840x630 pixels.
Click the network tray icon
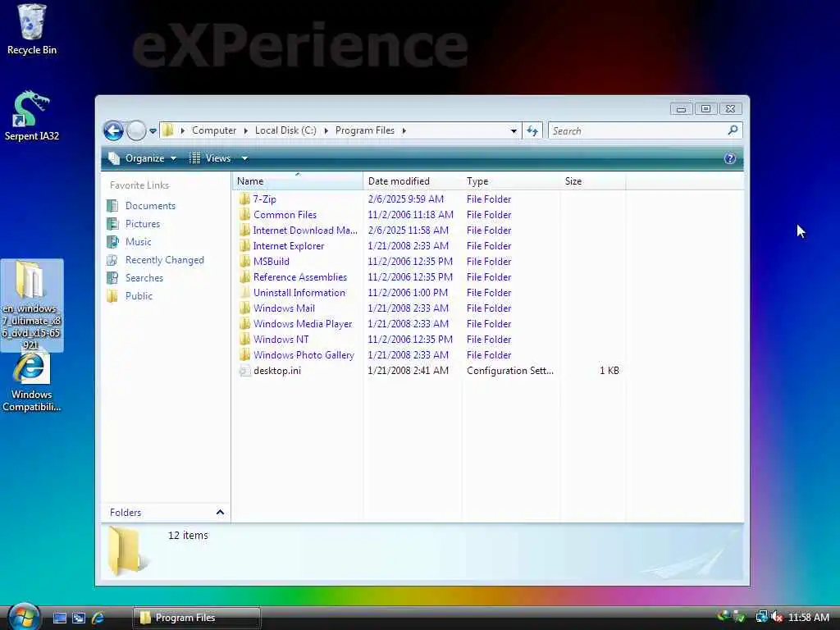pos(761,617)
